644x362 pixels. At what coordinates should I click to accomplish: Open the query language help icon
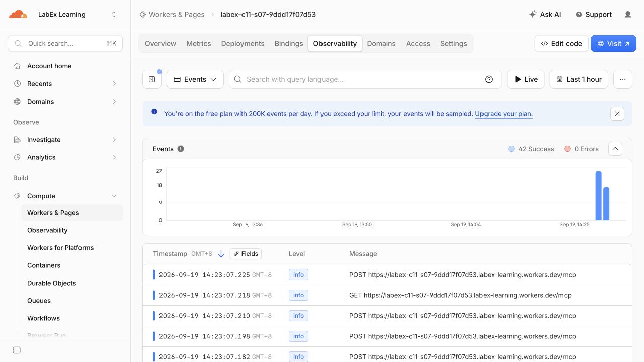489,79
